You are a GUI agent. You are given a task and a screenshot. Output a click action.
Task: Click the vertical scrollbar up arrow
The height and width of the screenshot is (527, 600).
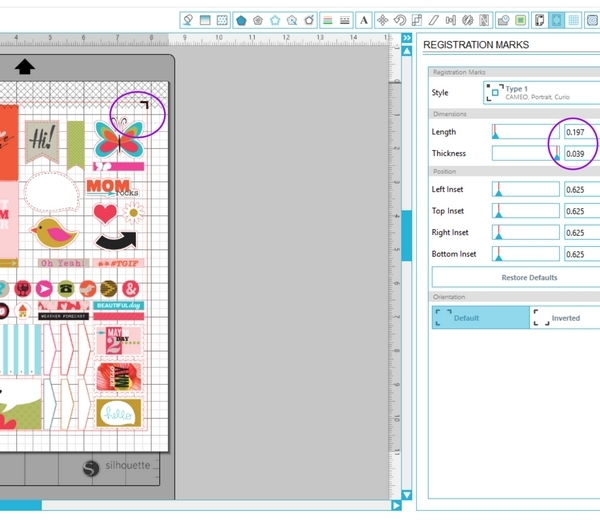click(407, 51)
